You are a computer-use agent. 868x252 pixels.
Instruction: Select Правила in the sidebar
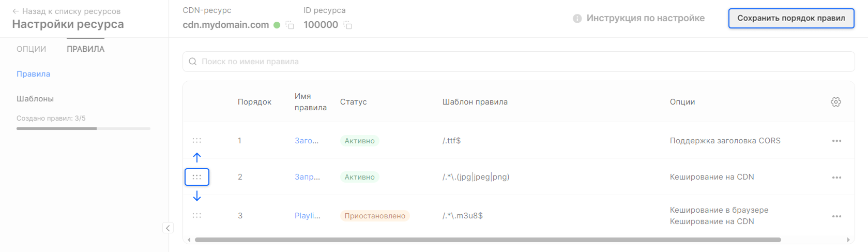click(33, 74)
